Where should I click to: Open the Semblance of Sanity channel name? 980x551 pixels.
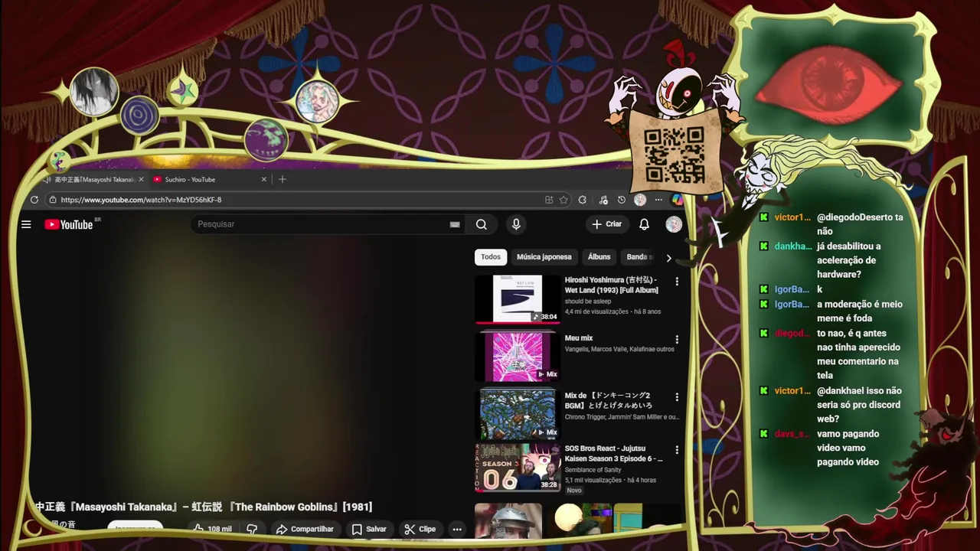click(x=593, y=469)
